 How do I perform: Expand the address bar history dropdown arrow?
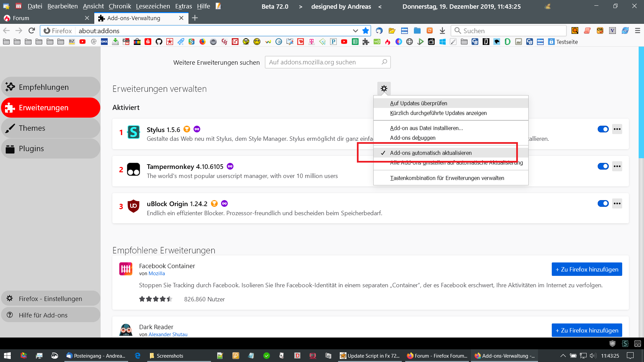(355, 31)
